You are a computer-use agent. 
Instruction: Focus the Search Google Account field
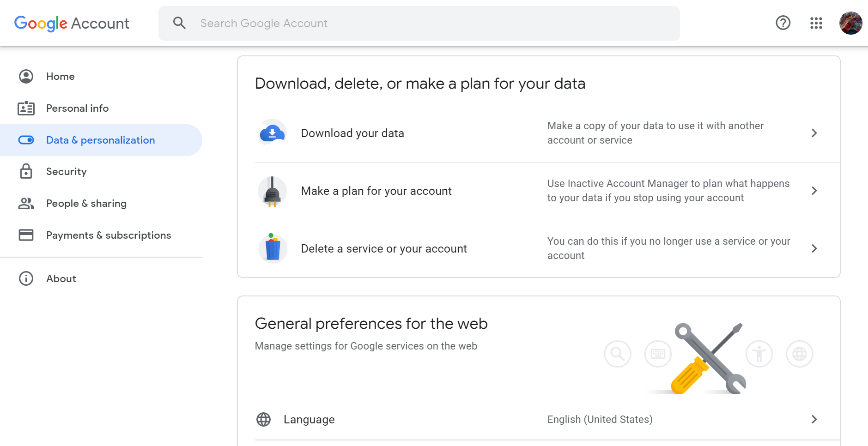[419, 23]
